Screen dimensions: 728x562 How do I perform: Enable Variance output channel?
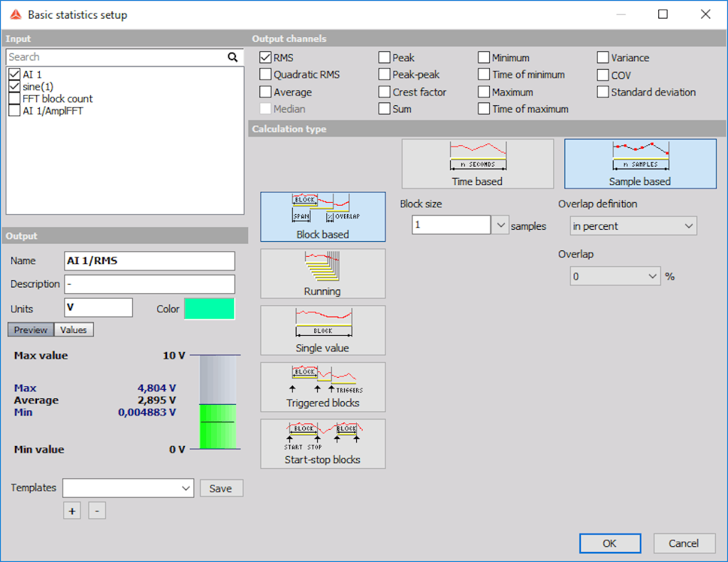[603, 58]
